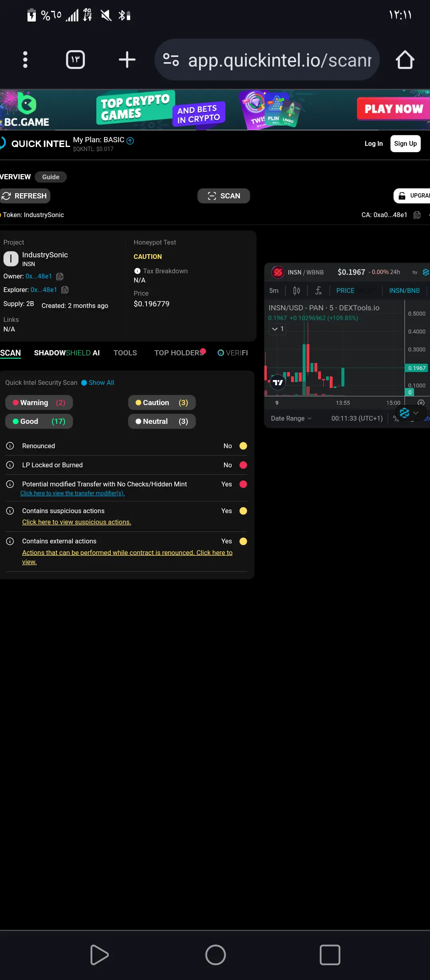Open candlestick chart style icon
Viewport: 430px width, 980px height.
[x=297, y=290]
